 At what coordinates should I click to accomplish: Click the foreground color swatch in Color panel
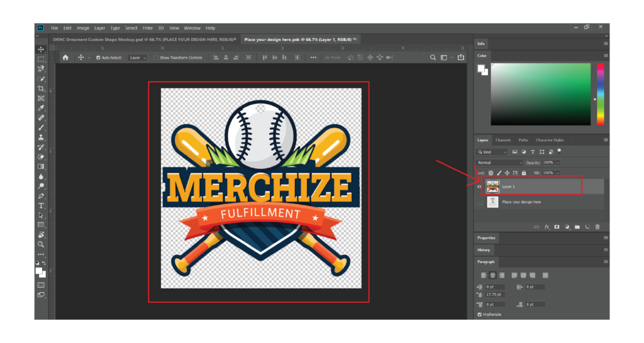481,68
